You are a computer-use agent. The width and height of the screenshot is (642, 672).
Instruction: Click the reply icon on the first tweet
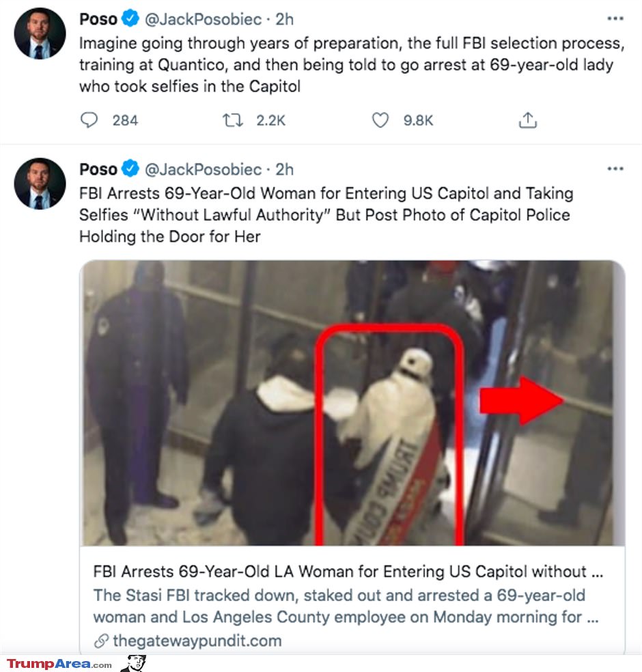coord(89,121)
